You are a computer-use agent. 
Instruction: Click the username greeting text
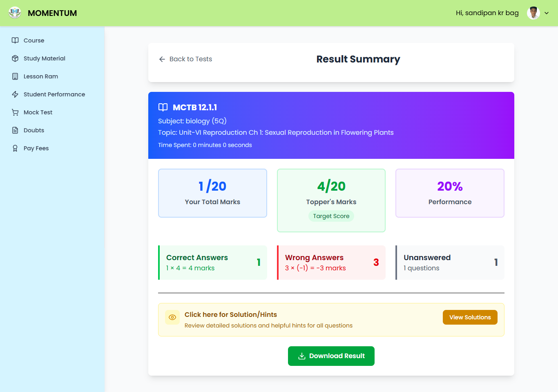pos(487,13)
